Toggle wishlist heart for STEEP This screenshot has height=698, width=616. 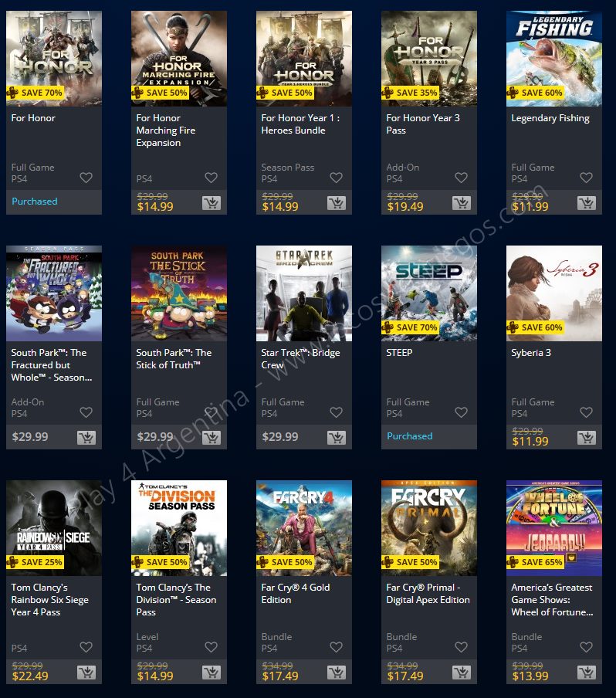(461, 412)
